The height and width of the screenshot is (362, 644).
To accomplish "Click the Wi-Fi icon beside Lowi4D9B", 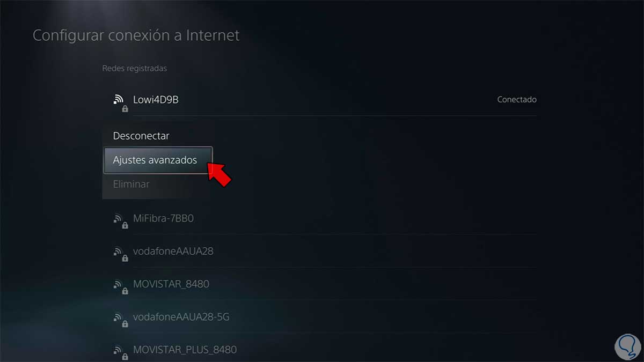I will (118, 99).
